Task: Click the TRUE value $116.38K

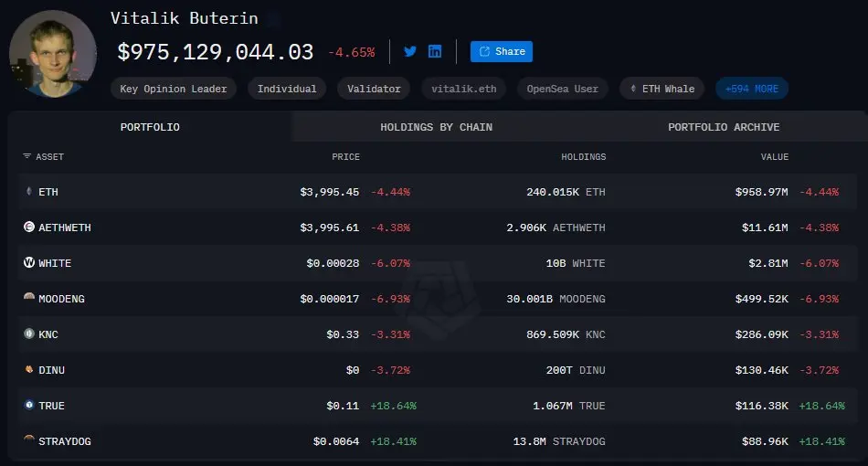Action: point(762,406)
